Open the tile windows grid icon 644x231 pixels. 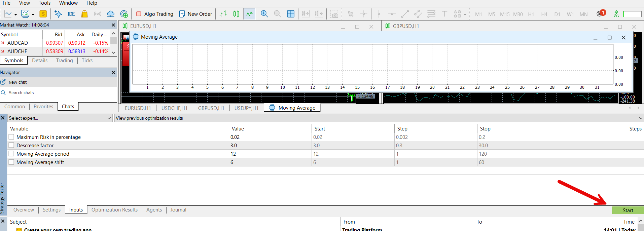[291, 14]
